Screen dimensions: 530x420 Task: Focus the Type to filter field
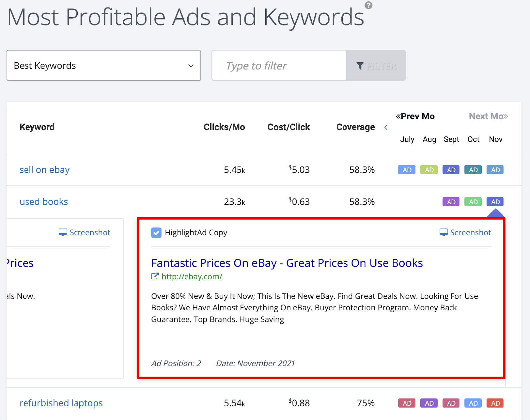point(279,66)
